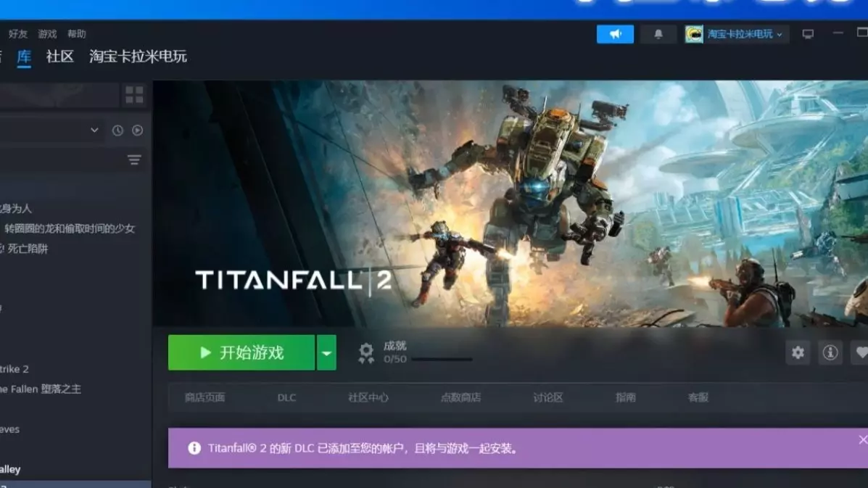Open the library filter options icon
868x488 pixels.
pyautogui.click(x=134, y=160)
